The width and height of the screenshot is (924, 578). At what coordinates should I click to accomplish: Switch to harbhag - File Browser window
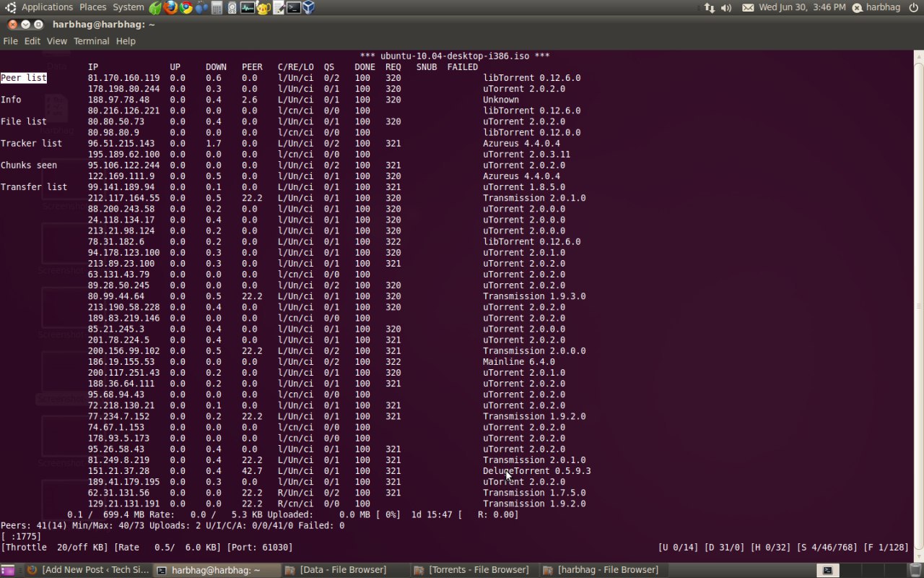point(603,570)
